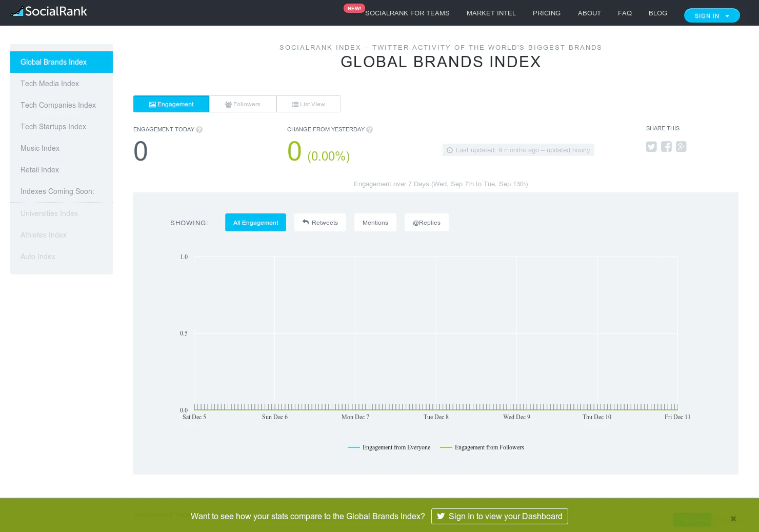Click the SocialRank logo
Viewport: 759px width, 532px height.
click(49, 11)
